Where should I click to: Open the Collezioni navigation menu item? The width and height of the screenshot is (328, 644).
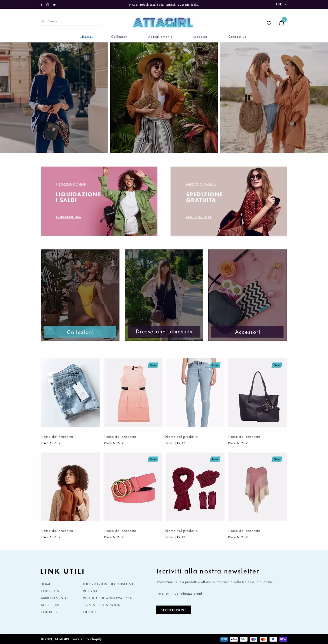point(120,37)
